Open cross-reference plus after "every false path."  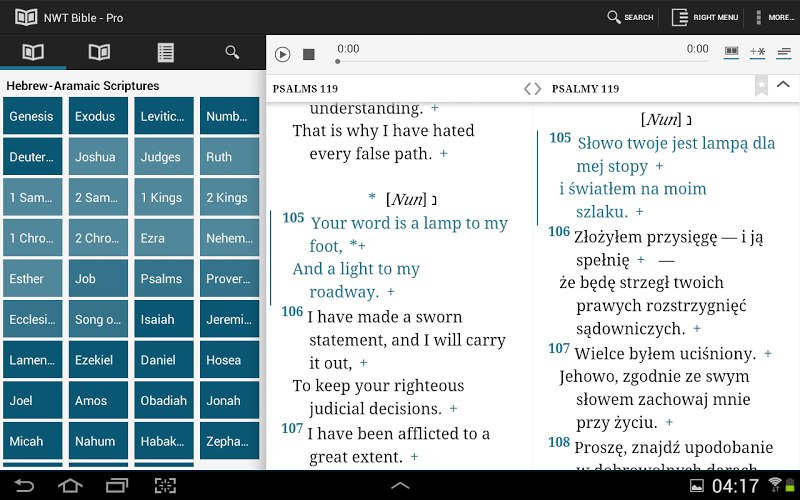(x=443, y=154)
